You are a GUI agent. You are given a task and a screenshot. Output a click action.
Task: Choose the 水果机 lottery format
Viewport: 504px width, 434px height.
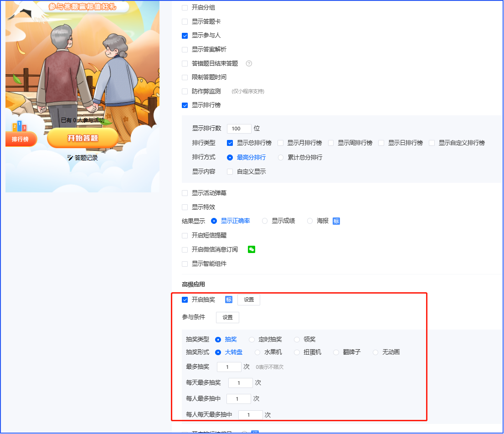(x=257, y=352)
